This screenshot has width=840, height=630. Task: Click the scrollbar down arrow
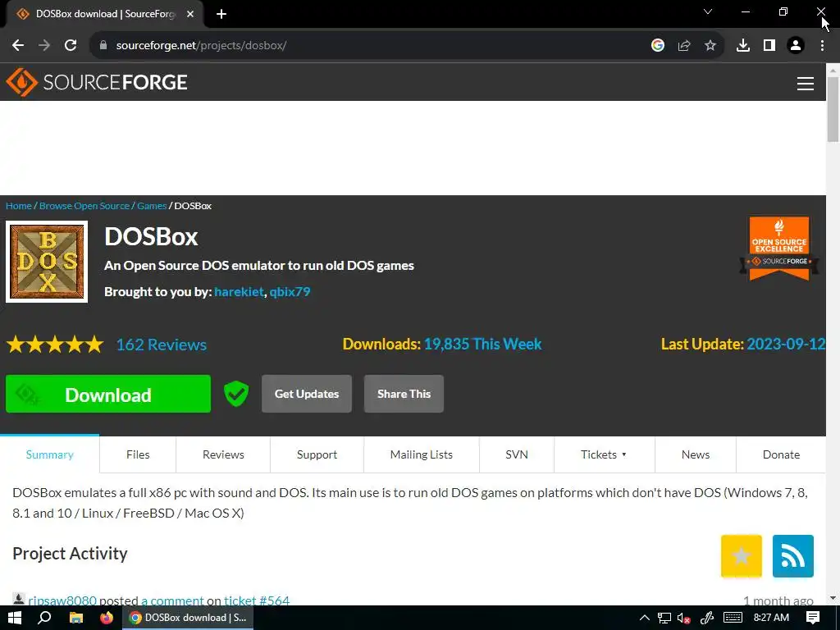tap(833, 598)
